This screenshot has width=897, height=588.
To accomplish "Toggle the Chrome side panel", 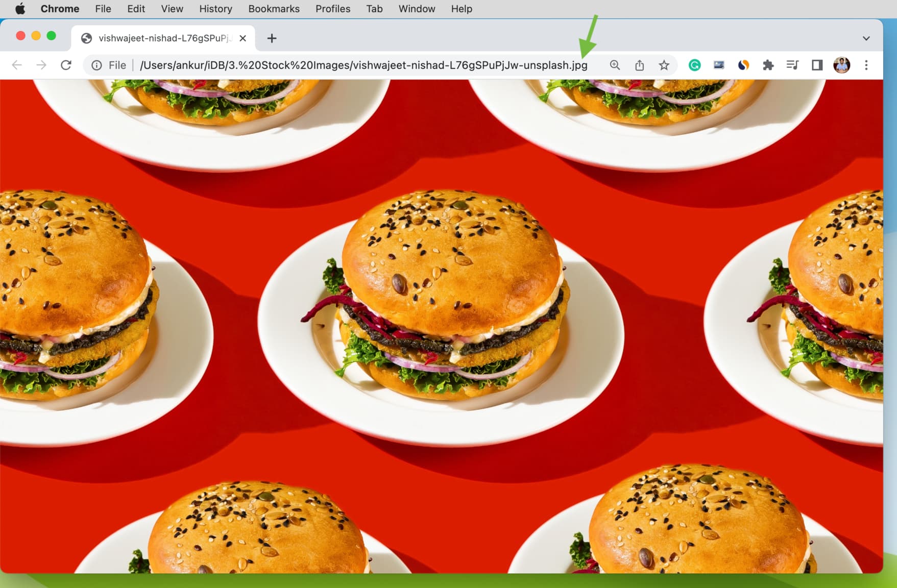I will click(x=817, y=65).
